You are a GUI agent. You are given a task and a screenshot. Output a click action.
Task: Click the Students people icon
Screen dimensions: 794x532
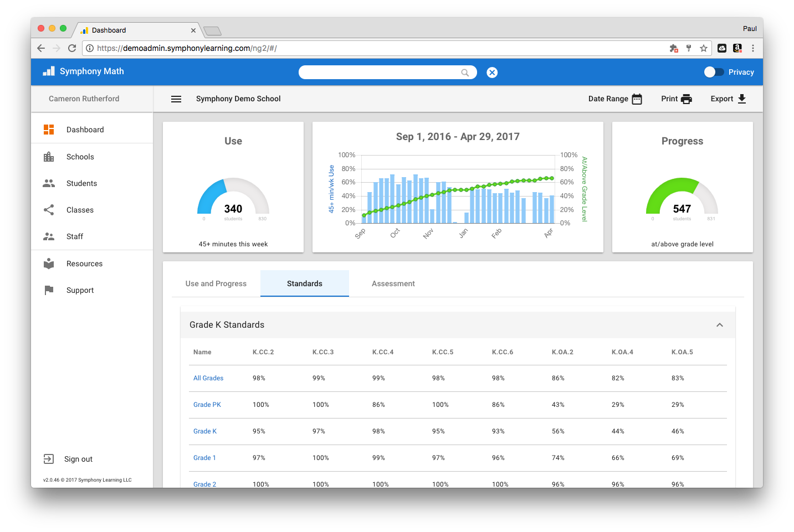[x=49, y=183]
